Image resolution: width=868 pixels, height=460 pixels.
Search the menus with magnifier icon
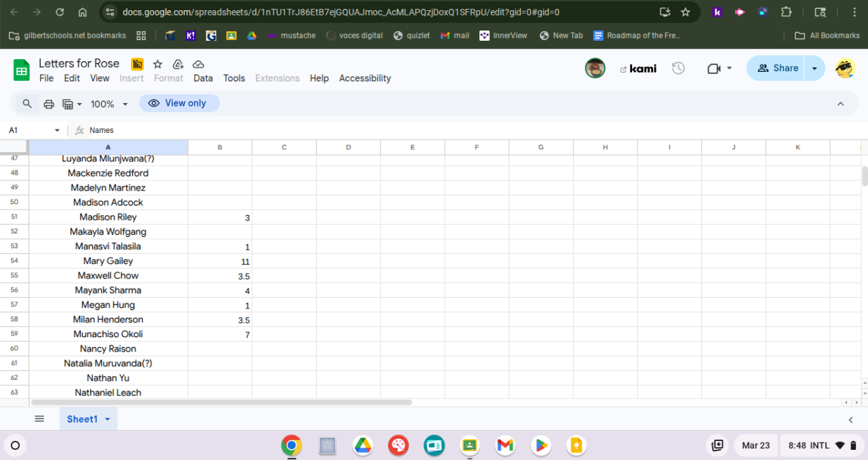[x=27, y=104]
